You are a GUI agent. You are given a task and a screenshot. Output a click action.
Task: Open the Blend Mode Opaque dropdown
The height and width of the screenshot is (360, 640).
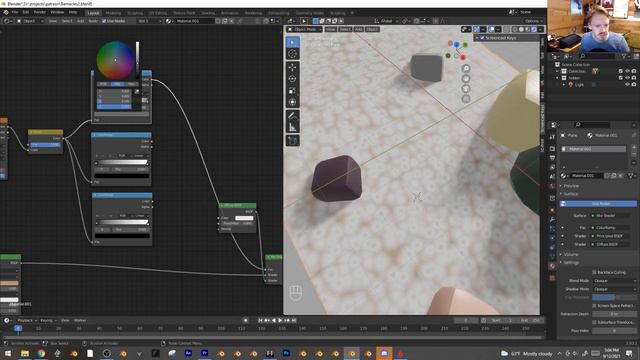pyautogui.click(x=614, y=281)
